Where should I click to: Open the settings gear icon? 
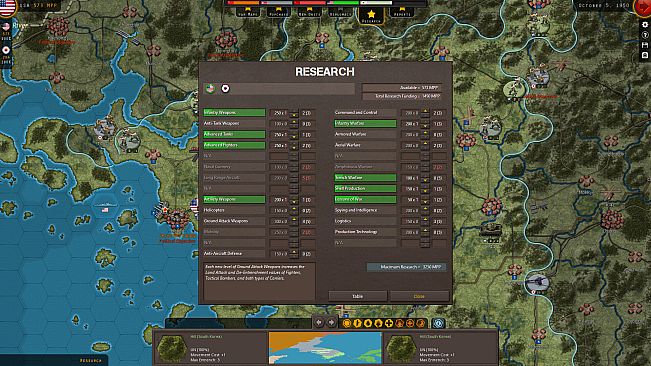pos(645,25)
